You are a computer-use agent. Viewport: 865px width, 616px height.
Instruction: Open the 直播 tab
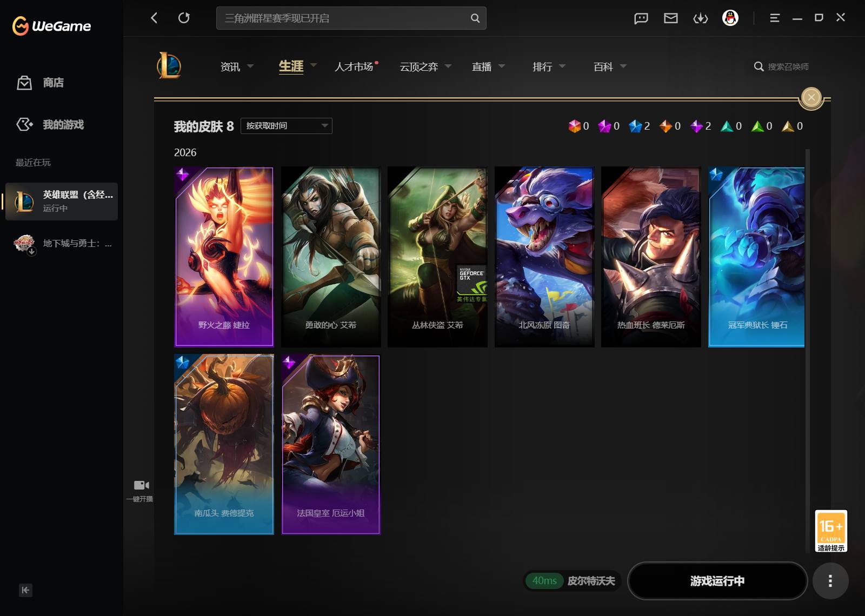(482, 66)
